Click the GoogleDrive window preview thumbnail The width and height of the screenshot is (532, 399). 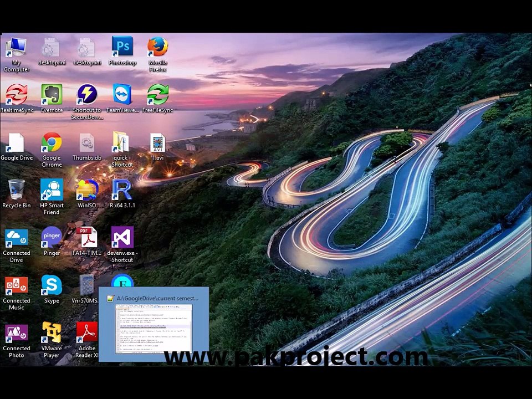[154, 329]
